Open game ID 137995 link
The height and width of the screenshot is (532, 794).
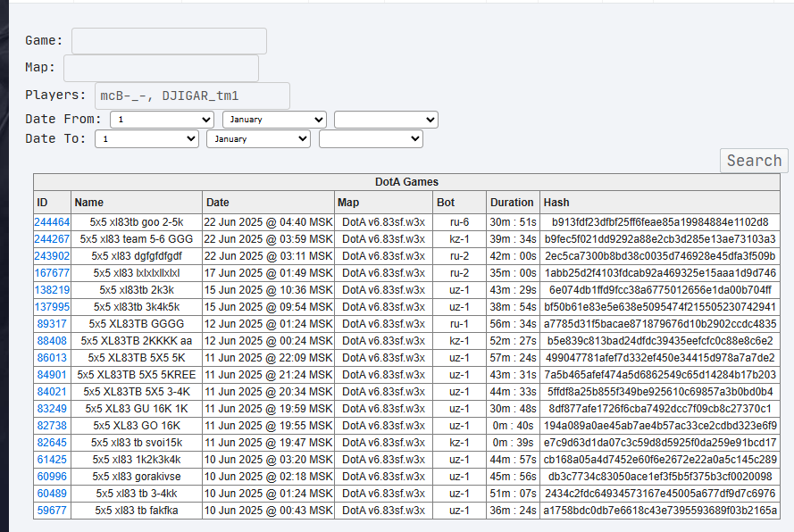pyautogui.click(x=52, y=307)
